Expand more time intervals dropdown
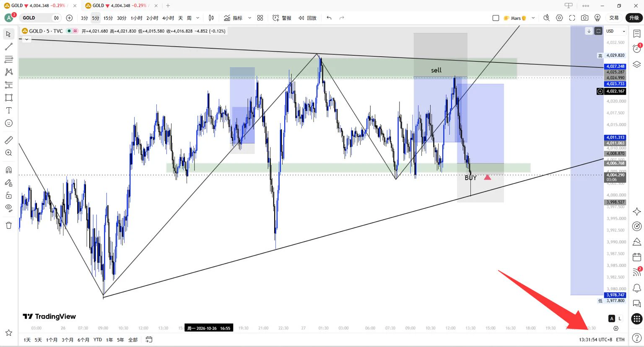The image size is (644, 347). 197,18
